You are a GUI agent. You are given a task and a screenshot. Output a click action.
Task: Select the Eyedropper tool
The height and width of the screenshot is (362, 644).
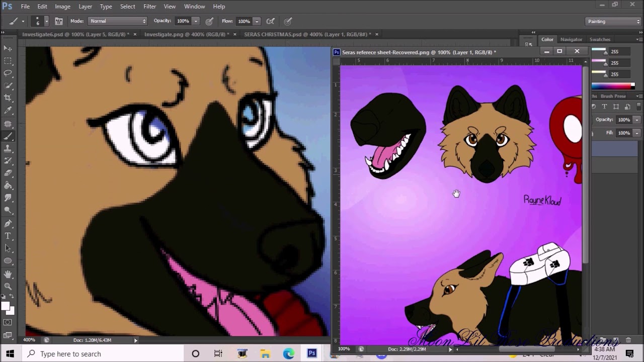click(8, 111)
